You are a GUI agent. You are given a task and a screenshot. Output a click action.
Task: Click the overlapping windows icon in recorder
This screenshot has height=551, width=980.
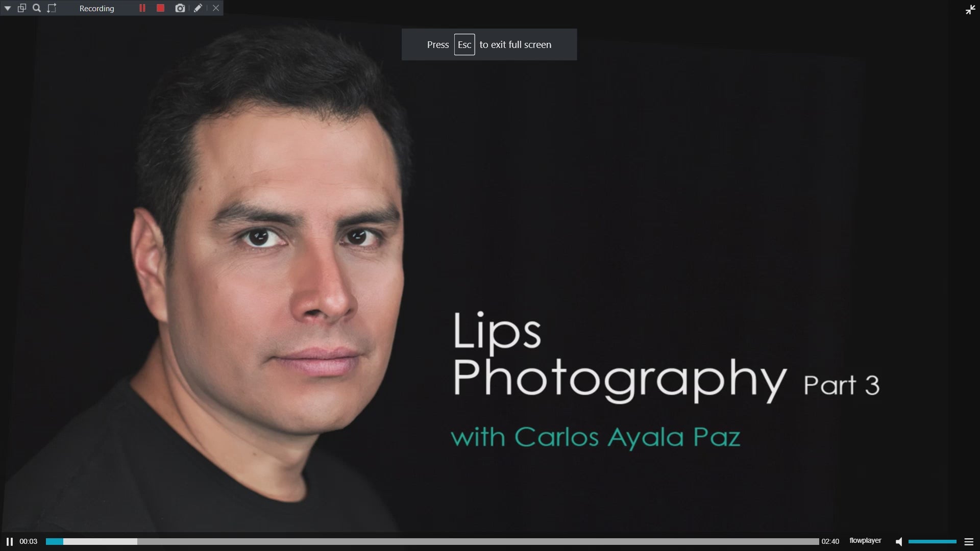[x=22, y=8]
